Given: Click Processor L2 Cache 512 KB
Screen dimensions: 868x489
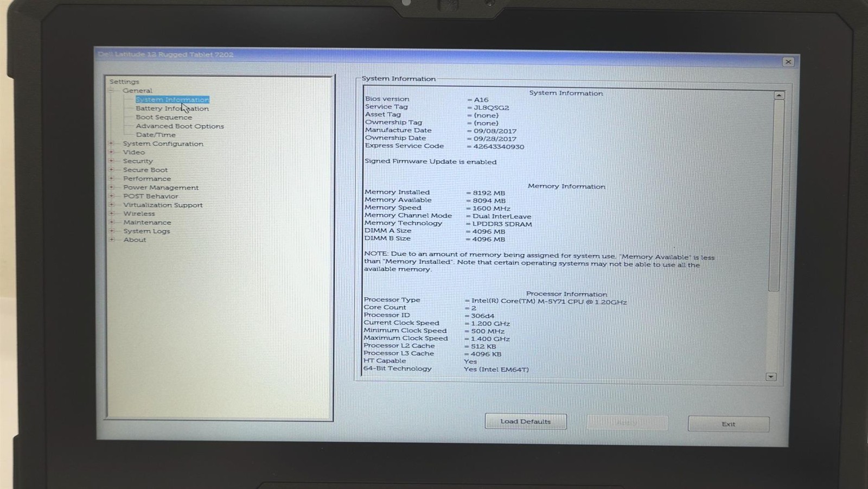Looking at the screenshot, I should coord(483,346).
